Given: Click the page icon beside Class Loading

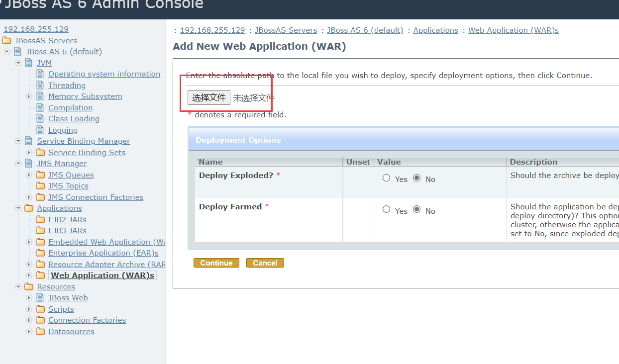Looking at the screenshot, I should (40, 118).
